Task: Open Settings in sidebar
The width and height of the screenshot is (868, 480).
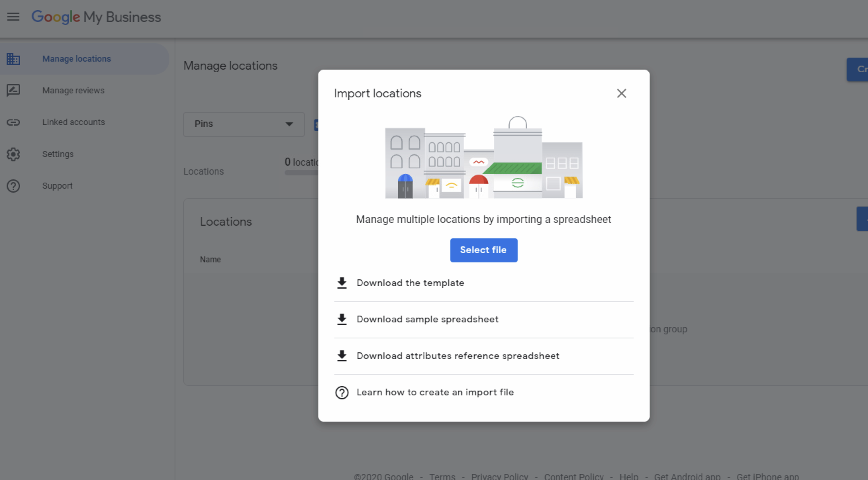Action: point(84,154)
